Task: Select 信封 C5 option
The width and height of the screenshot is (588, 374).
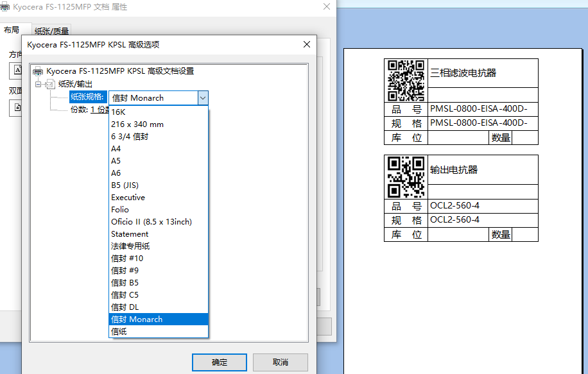Action: (159, 294)
